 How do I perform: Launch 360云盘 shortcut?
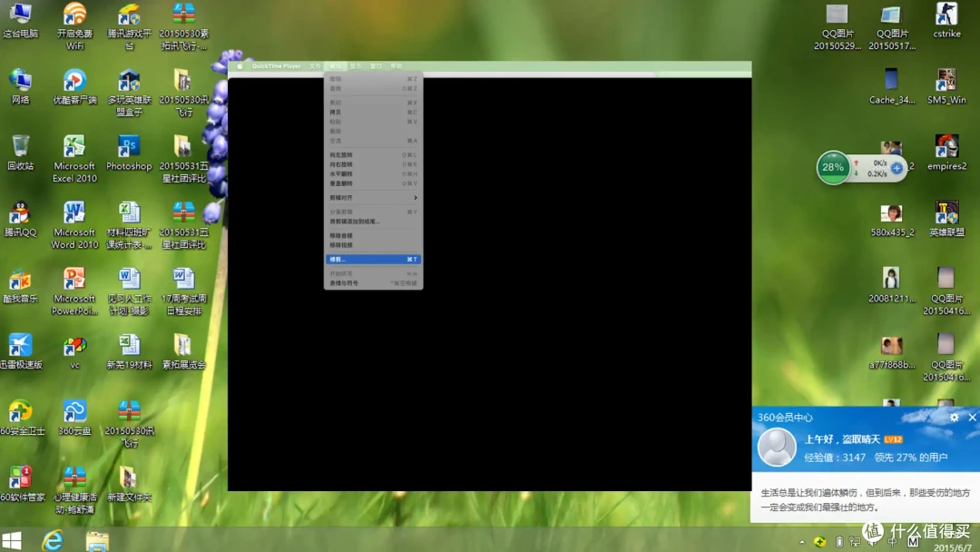click(74, 419)
